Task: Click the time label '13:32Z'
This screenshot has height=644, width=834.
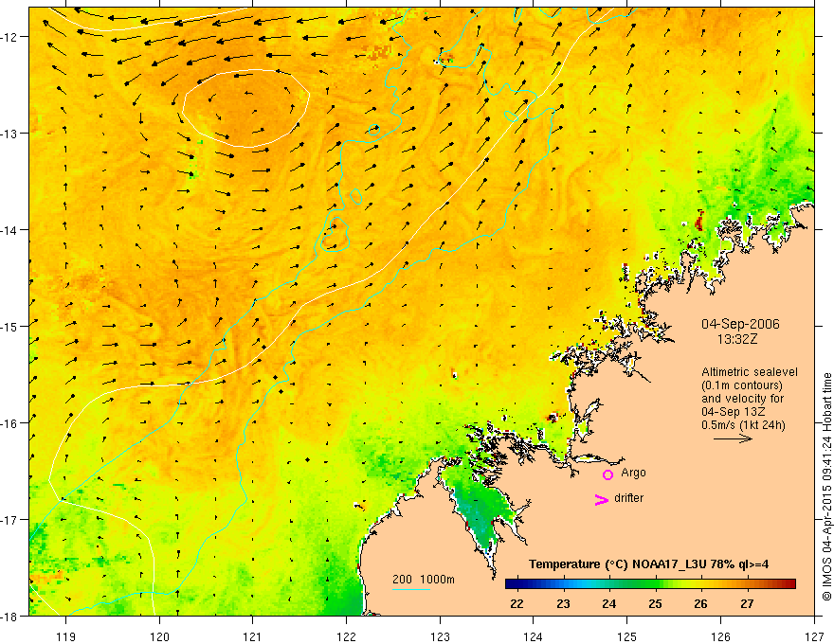Action: 737,339
